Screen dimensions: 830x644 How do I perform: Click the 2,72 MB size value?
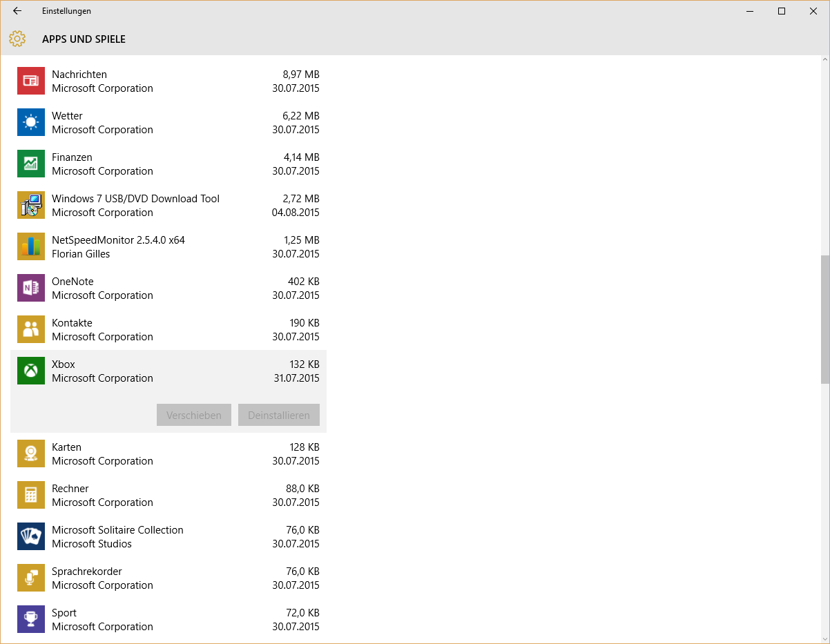(x=301, y=199)
